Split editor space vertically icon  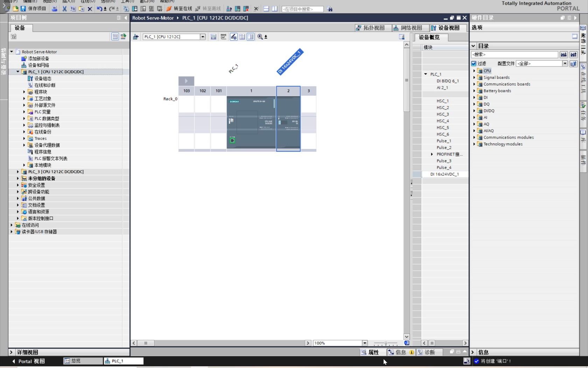275,9
